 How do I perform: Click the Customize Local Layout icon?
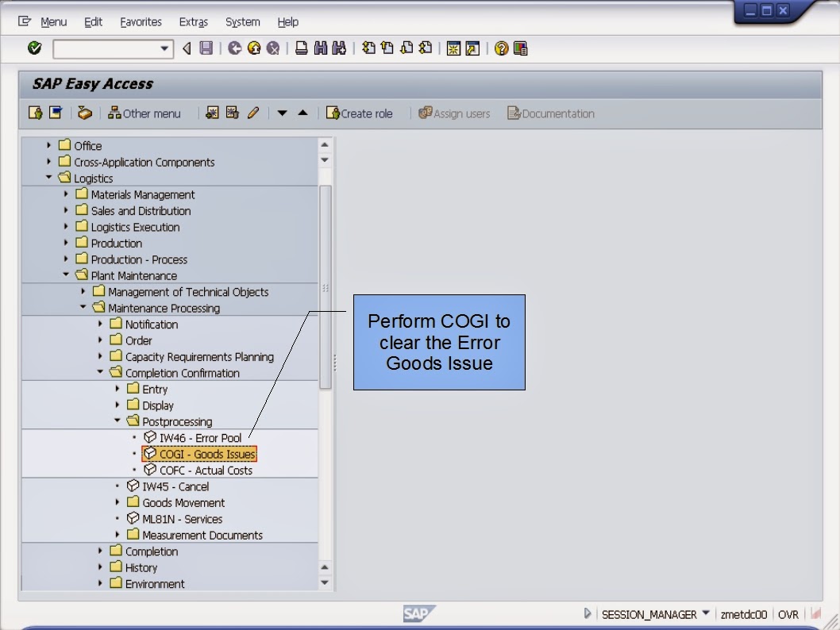coord(521,48)
